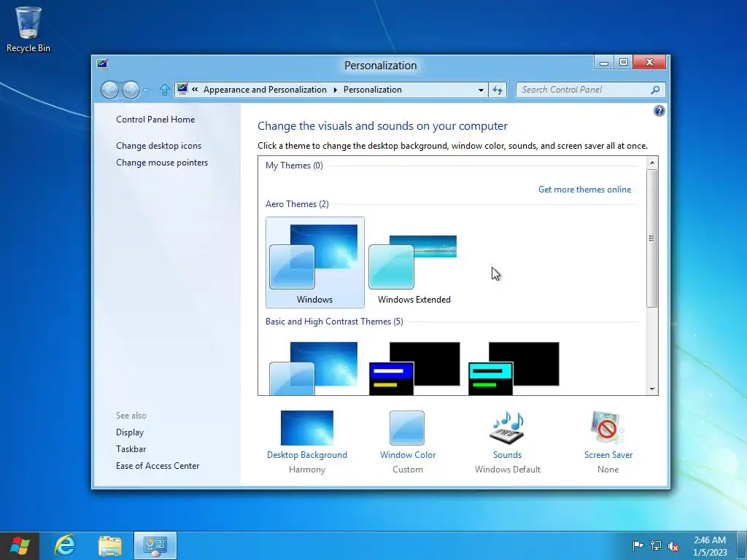Viewport: 747px width, 560px height.
Task: Select the Personalization breadcrumb
Action: coord(373,90)
